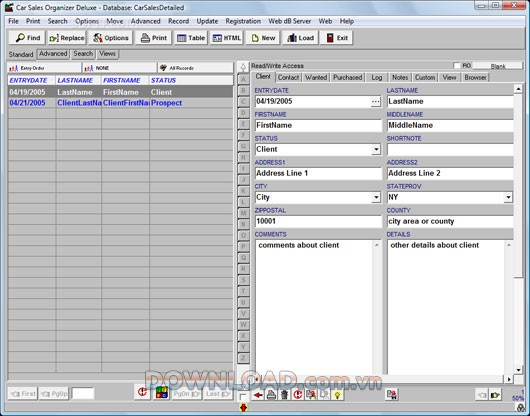Click the detail panel scroll down arrow

pos(518,370)
